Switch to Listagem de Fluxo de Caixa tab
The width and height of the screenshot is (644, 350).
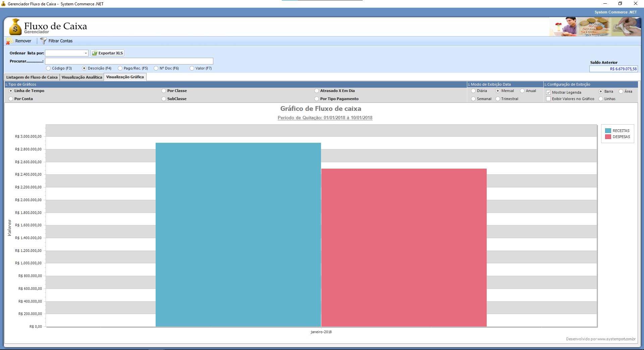[x=32, y=77]
